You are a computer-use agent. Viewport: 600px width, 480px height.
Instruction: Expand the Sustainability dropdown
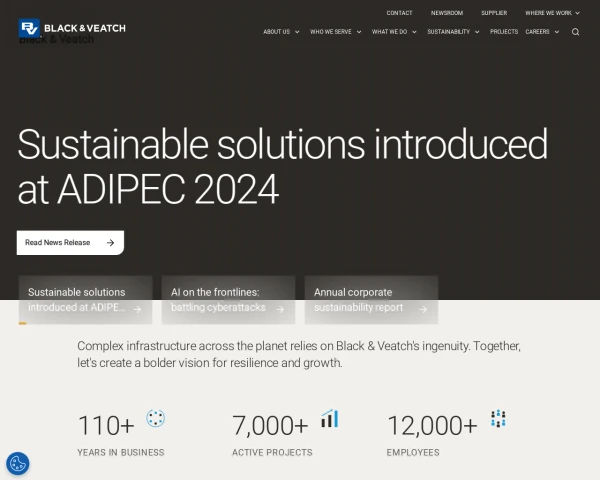coord(453,32)
